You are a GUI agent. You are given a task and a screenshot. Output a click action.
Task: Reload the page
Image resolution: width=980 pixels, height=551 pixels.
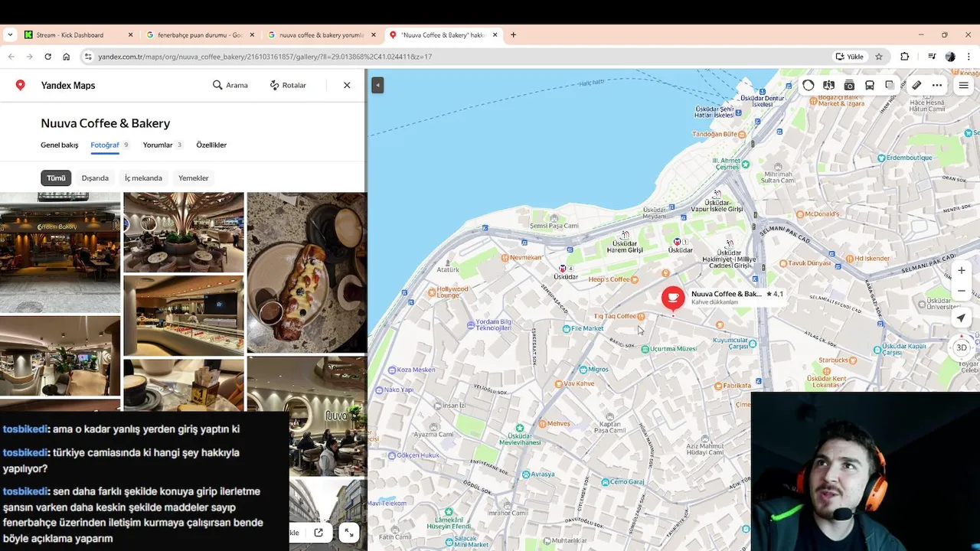click(47, 57)
